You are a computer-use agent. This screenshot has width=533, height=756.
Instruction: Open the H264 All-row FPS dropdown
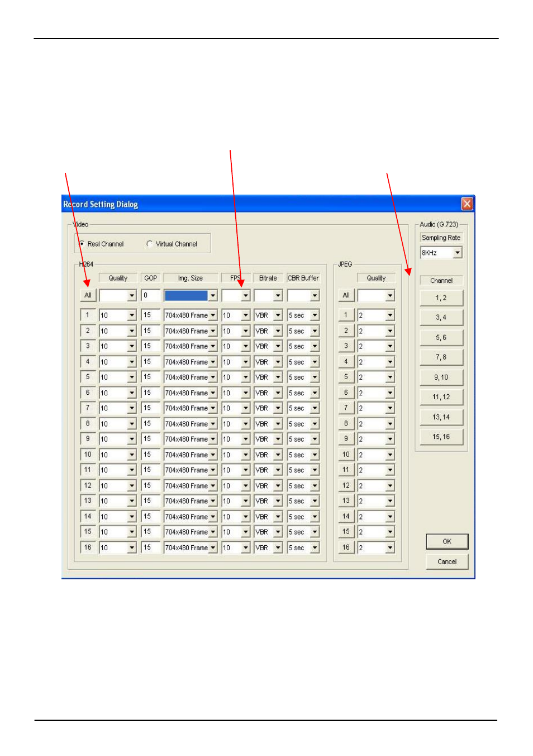coord(245,295)
